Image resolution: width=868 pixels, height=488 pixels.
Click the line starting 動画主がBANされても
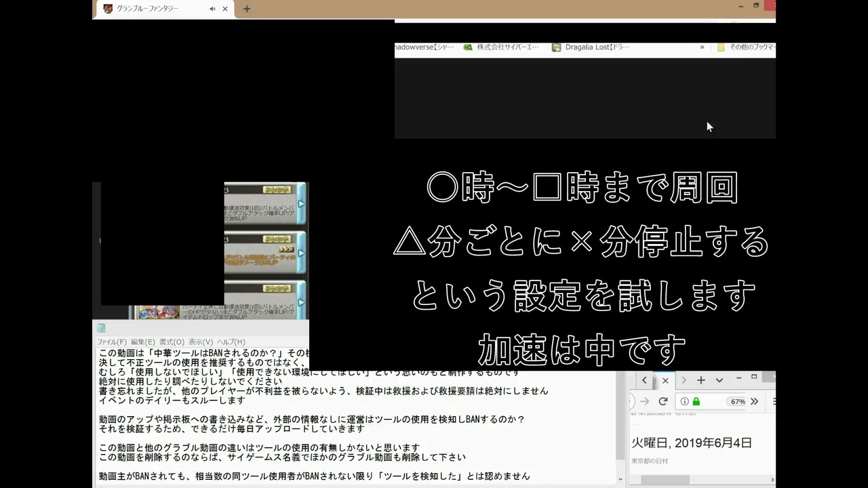pyautogui.click(x=314, y=476)
